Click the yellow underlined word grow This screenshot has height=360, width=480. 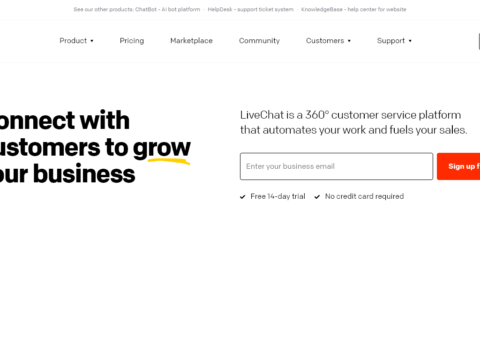162,148
